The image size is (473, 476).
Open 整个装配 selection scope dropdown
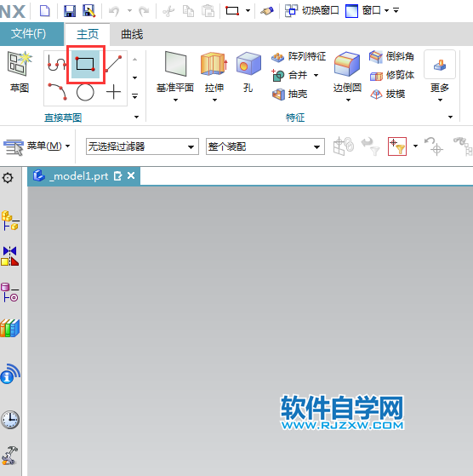pyautogui.click(x=265, y=146)
